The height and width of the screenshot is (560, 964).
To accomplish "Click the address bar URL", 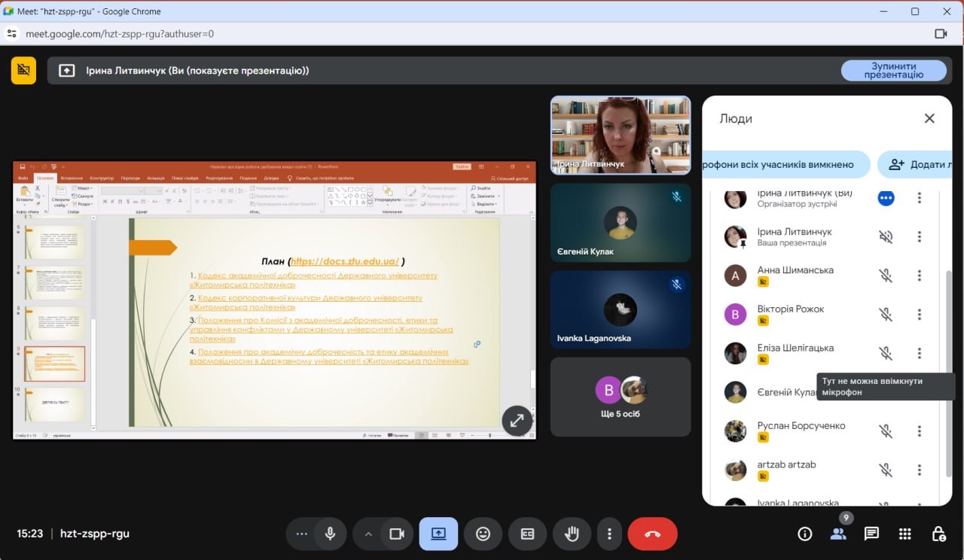I will [x=120, y=34].
